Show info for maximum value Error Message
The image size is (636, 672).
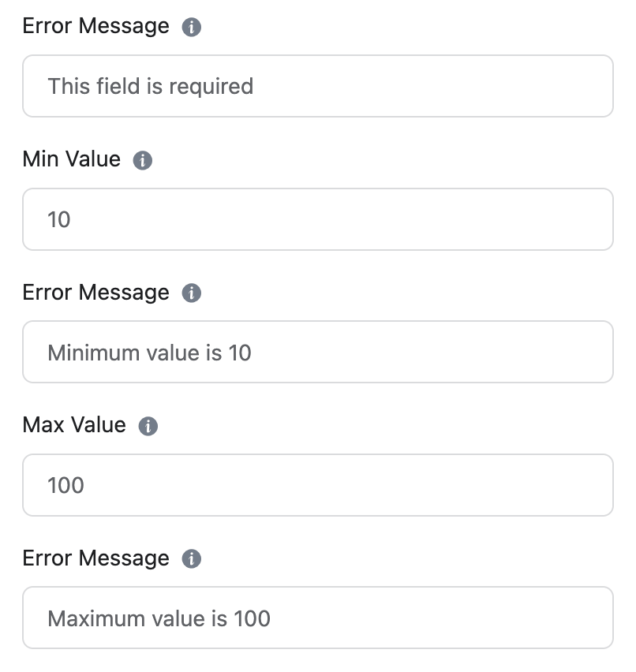pos(191,559)
